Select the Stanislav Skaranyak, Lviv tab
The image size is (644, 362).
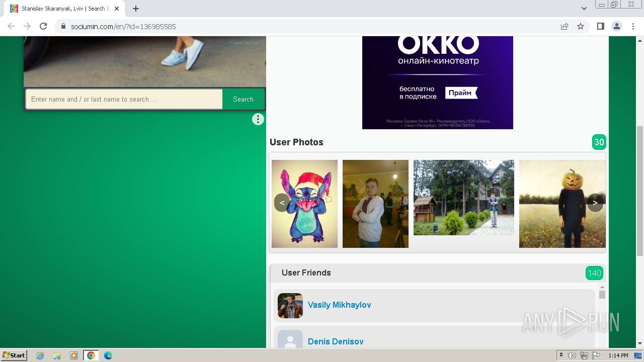pyautogui.click(x=64, y=9)
